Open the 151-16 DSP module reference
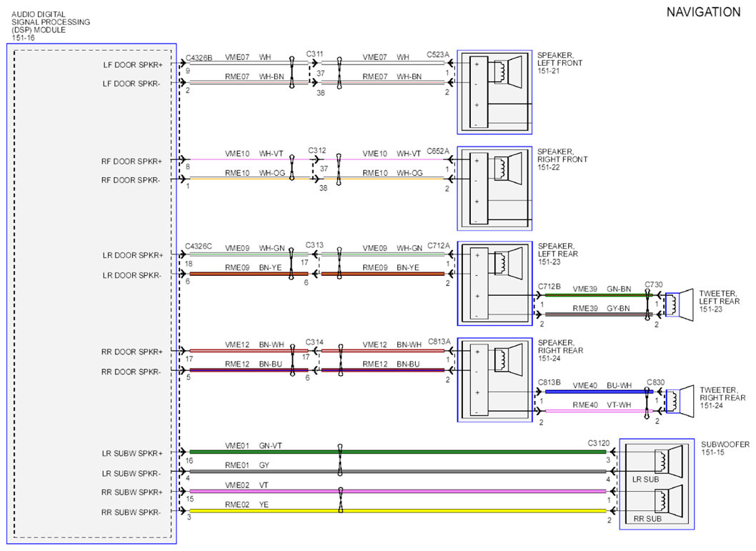Image resolution: width=756 pixels, height=551 pixels. pyautogui.click(x=23, y=38)
